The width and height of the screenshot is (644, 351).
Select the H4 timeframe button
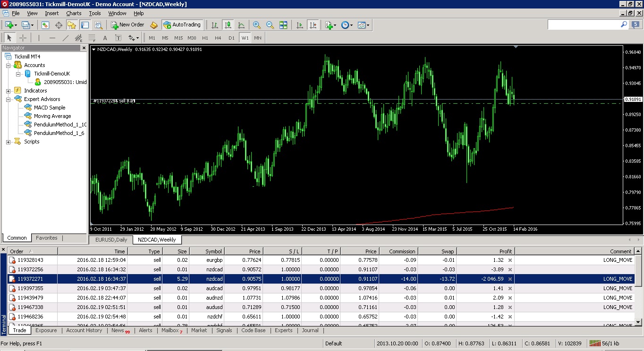coord(218,38)
